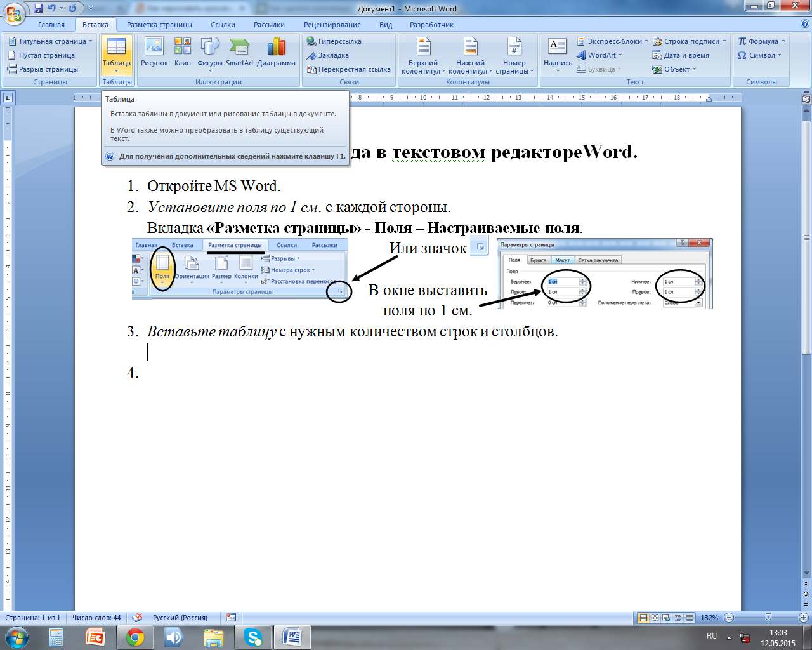Customize Quick Access Toolbar dropdown arrow
The height and width of the screenshot is (650, 812).
tap(91, 8)
